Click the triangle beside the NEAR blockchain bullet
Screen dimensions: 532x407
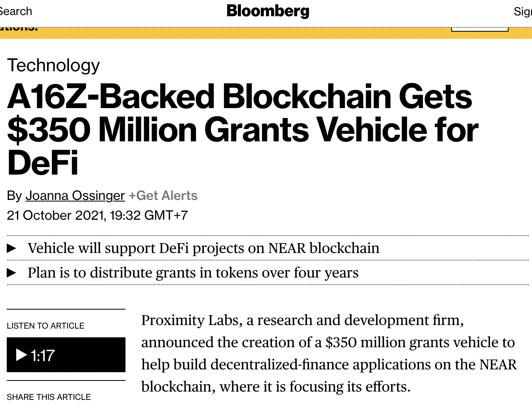point(12,248)
